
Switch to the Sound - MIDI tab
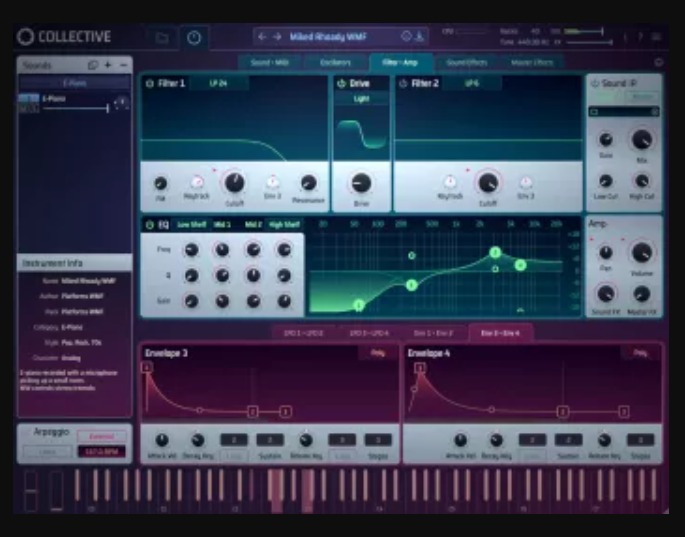pyautogui.click(x=270, y=62)
